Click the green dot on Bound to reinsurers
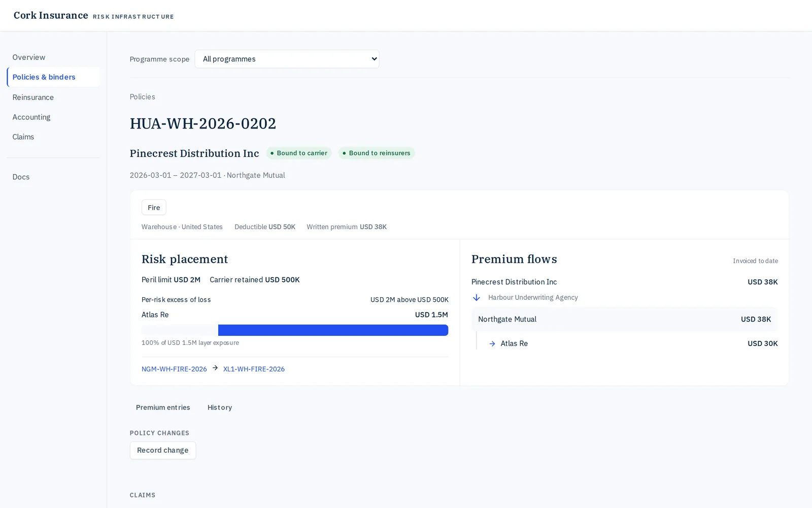Screen dimensions: 812x508 (344, 153)
